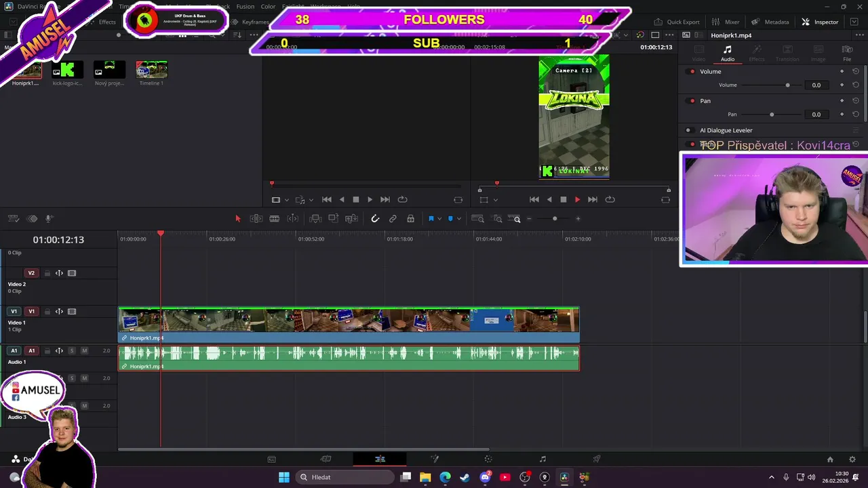Click the voiceover microphone icon in timeline toolbar
The height and width of the screenshot is (488, 868).
49,218
